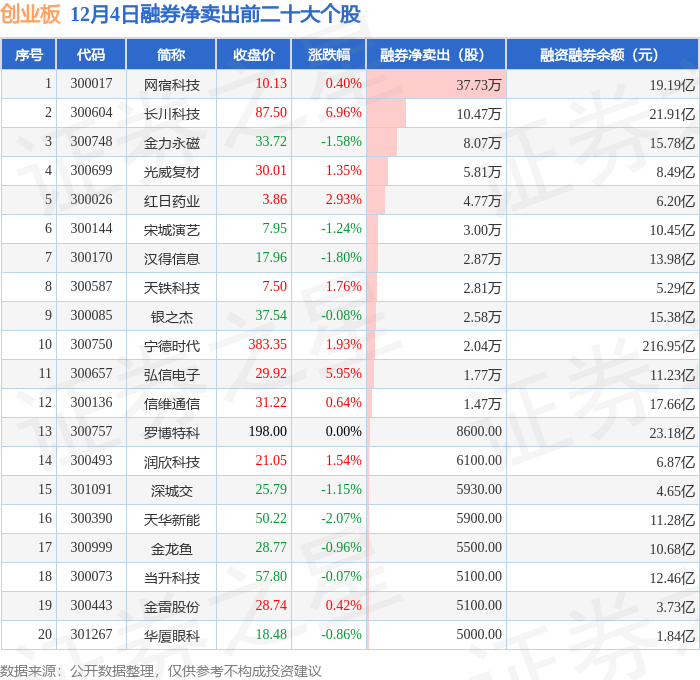
Task: Select stock code 300136
Action: [91, 403]
